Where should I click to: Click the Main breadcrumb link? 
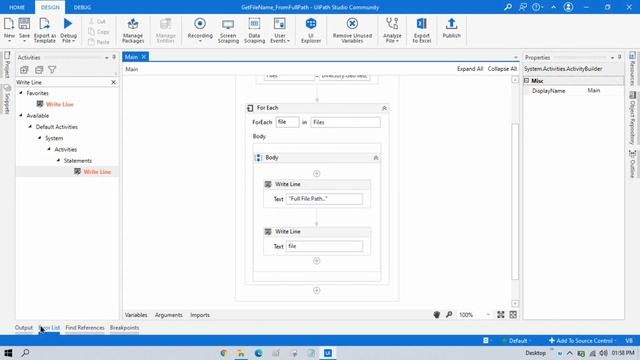[x=131, y=69]
